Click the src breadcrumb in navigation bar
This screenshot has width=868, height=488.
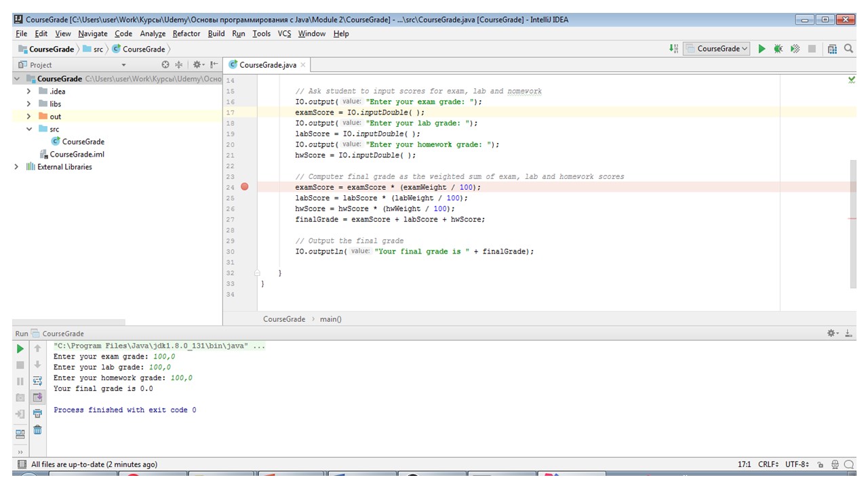point(98,49)
